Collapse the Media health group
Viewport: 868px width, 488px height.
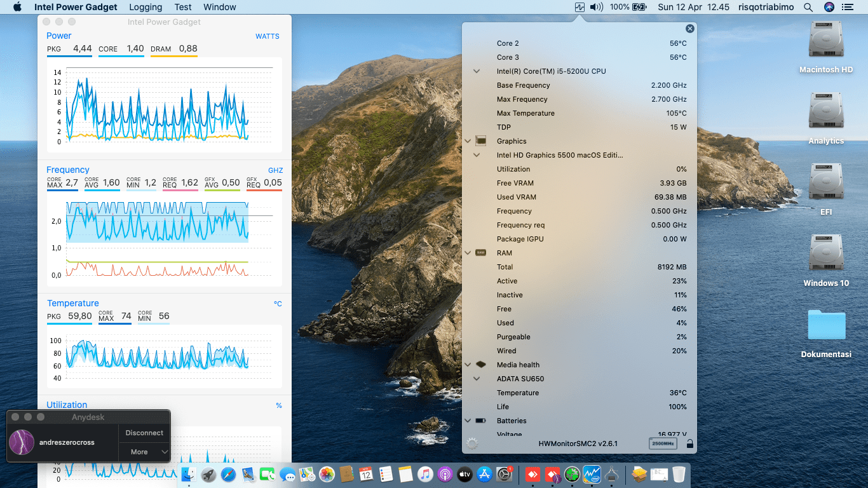point(468,365)
